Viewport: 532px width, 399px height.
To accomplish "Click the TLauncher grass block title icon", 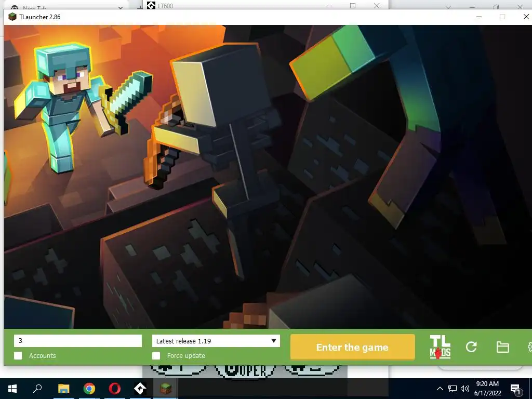I will (x=12, y=17).
